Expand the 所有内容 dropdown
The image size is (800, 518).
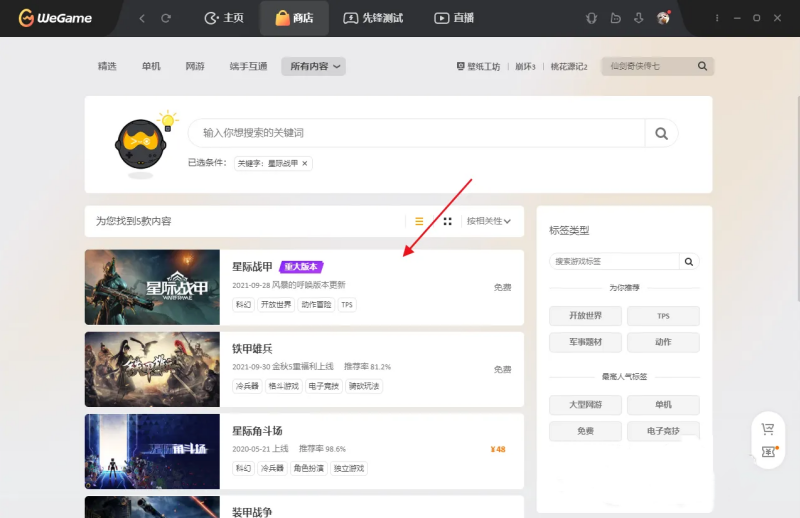point(313,66)
